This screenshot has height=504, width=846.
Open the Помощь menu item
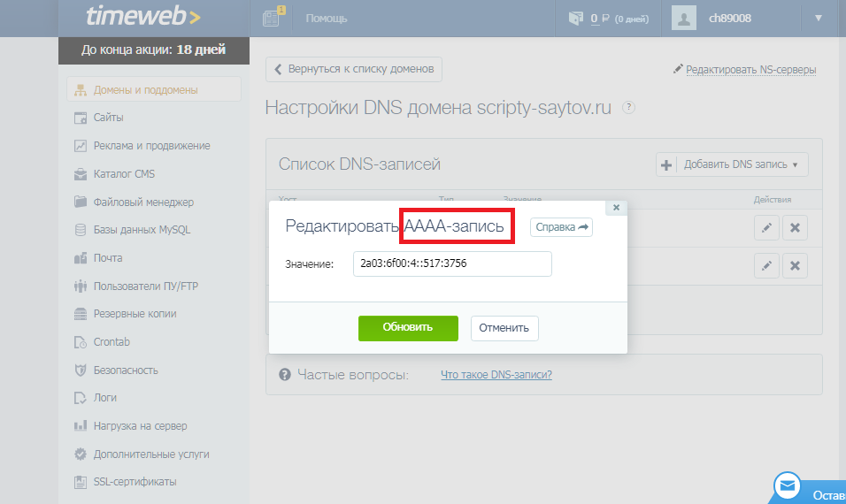tap(327, 19)
